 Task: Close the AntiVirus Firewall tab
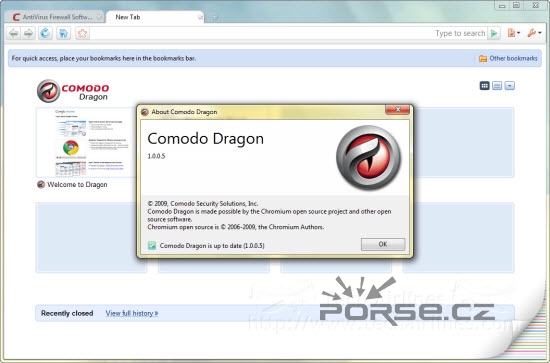tap(100, 17)
